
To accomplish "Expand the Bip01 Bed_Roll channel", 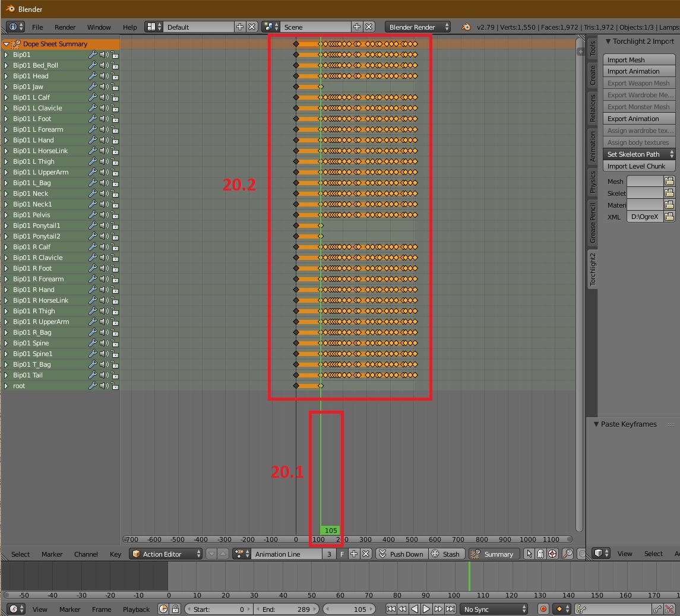I will pos(6,65).
